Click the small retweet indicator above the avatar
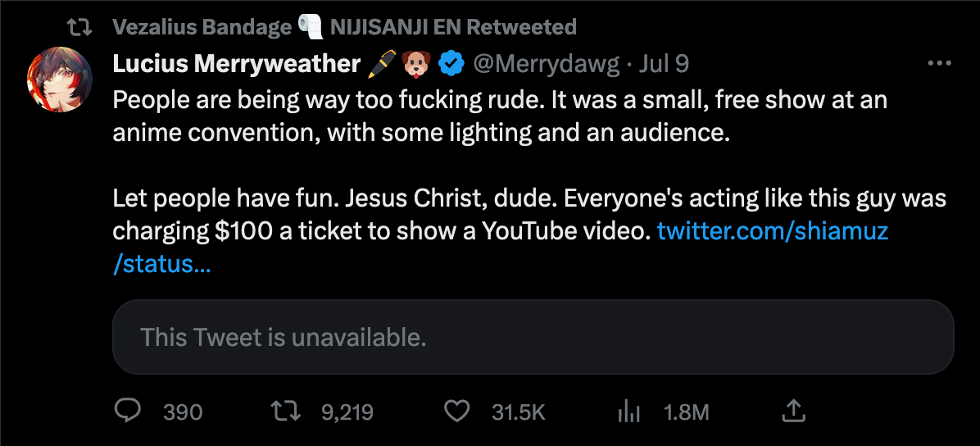The width and height of the screenshot is (980, 446). pyautogui.click(x=79, y=27)
